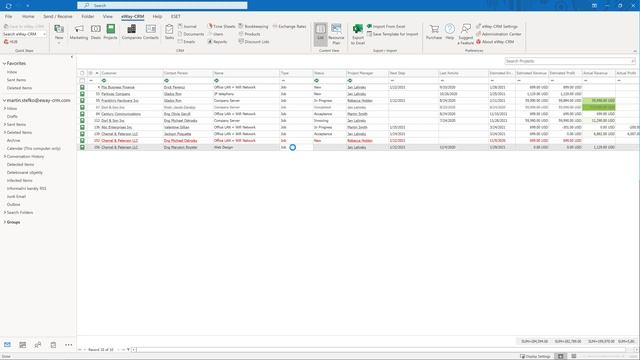Open customer link Century Communications

tap(121, 114)
